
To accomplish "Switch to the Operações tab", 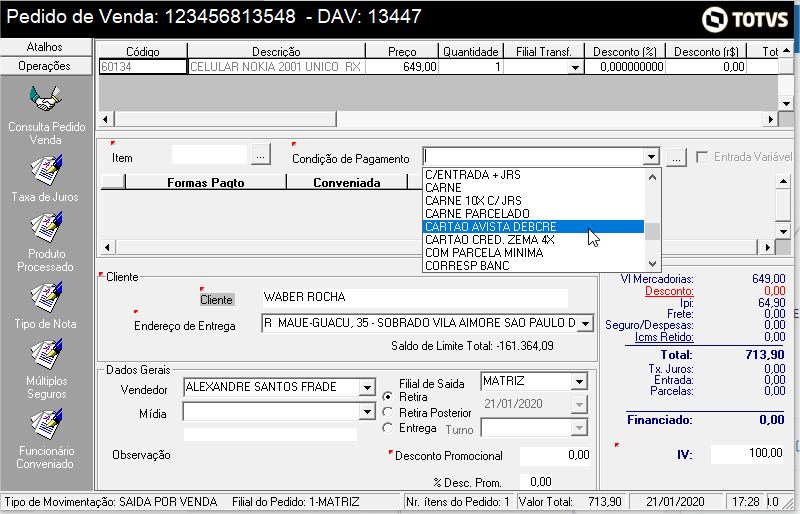I will point(45,66).
